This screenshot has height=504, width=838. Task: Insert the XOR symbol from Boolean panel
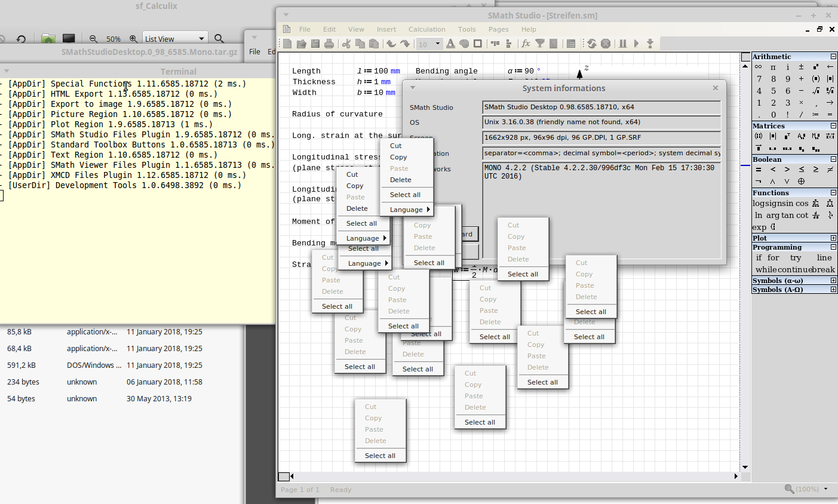[x=802, y=182]
